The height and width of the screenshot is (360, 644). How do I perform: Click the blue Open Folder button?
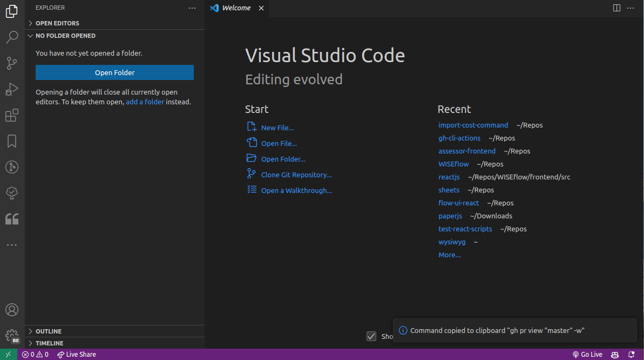coord(114,72)
